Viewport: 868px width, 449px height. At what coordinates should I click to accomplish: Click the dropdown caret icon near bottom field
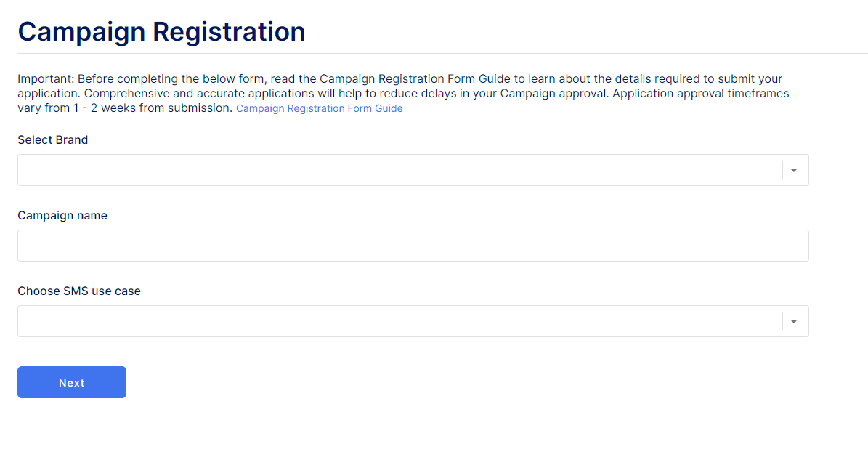click(793, 320)
